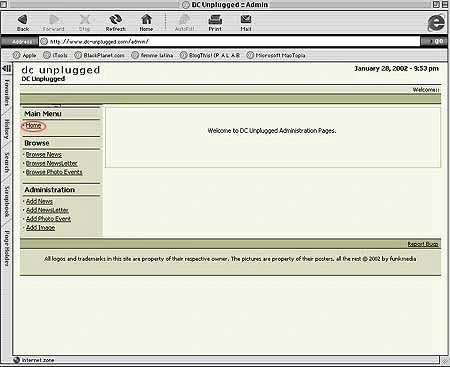
Task: Open the Browse Photo Events link
Action: [x=54, y=172]
